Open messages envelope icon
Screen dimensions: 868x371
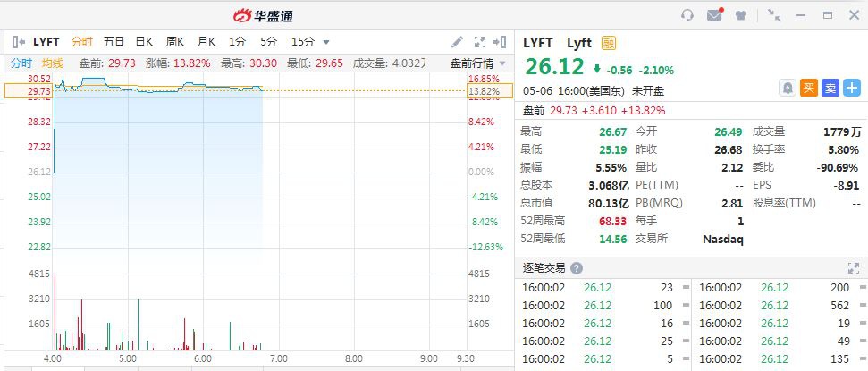(715, 15)
